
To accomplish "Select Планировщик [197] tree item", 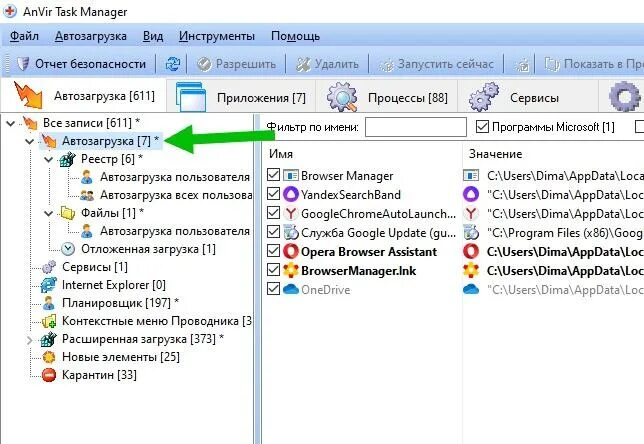I will [120, 303].
